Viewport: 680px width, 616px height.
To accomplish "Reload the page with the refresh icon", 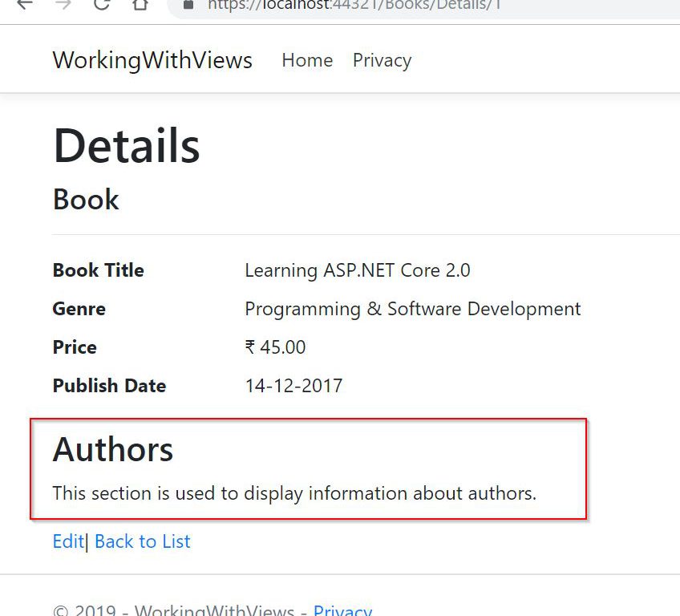I will point(102,4).
